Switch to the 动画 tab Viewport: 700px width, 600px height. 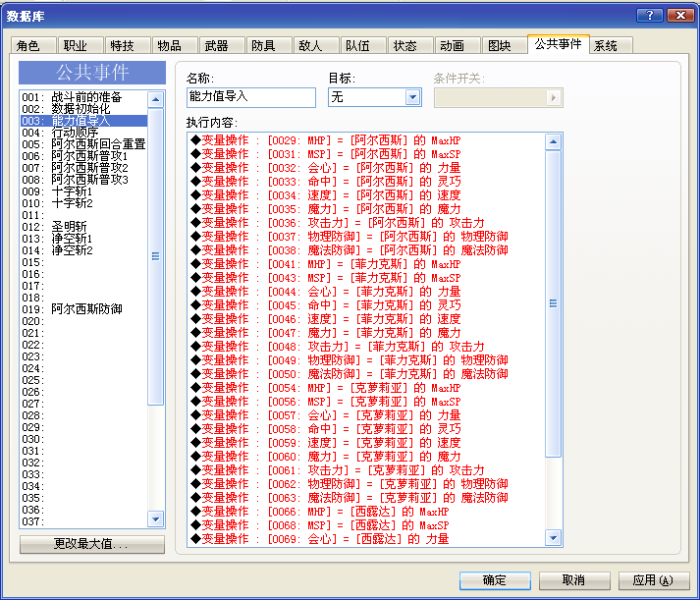[x=458, y=45]
